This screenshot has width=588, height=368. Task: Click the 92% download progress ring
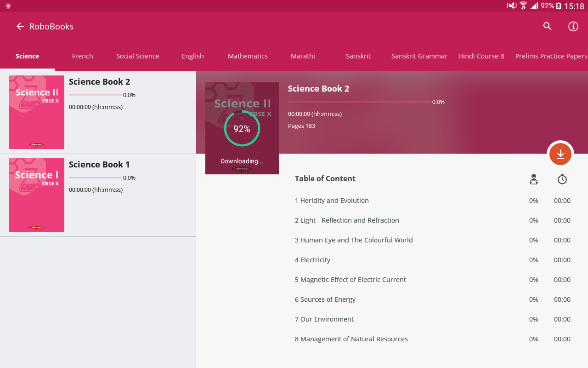click(242, 129)
